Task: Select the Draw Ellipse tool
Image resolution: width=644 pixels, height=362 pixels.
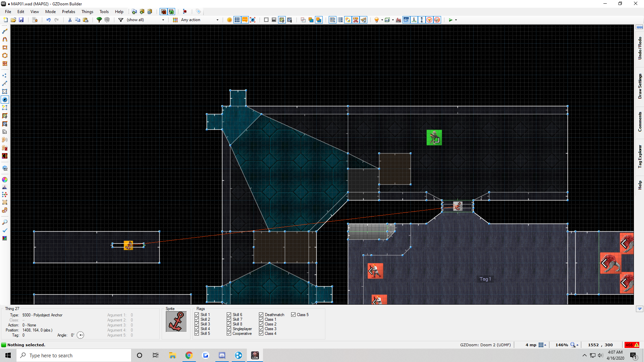Action: click(5, 55)
